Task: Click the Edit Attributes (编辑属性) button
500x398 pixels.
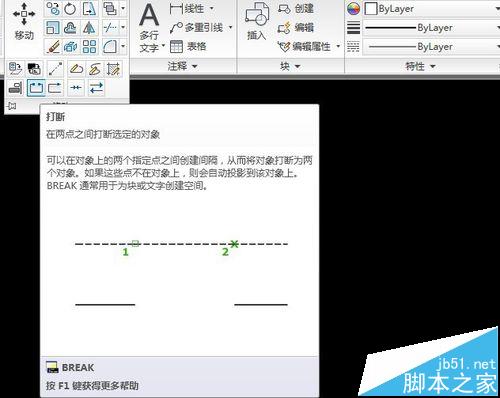Action: pos(304,46)
